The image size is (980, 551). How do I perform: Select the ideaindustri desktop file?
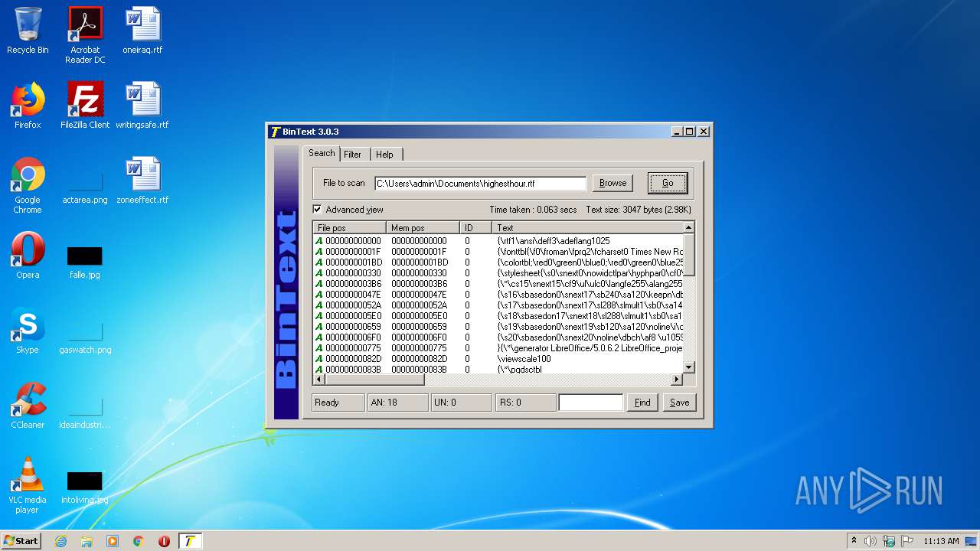pyautogui.click(x=85, y=412)
